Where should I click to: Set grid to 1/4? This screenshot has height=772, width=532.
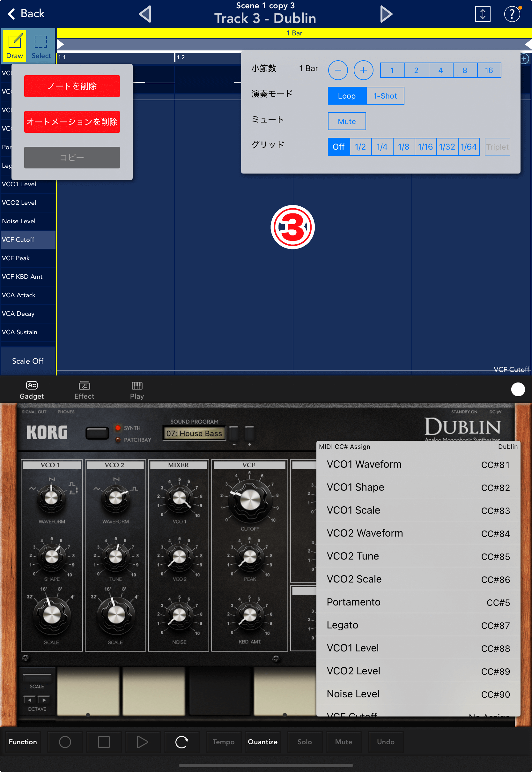pos(382,147)
